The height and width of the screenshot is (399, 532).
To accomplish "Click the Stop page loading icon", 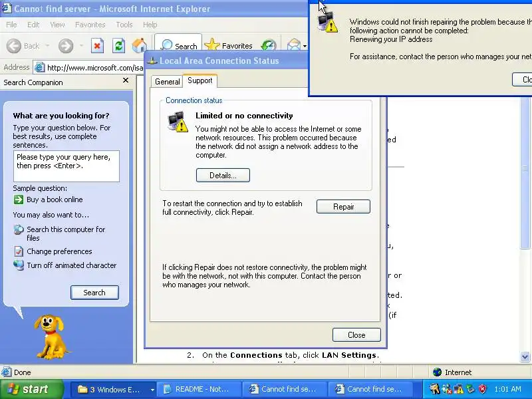I will point(97,46).
